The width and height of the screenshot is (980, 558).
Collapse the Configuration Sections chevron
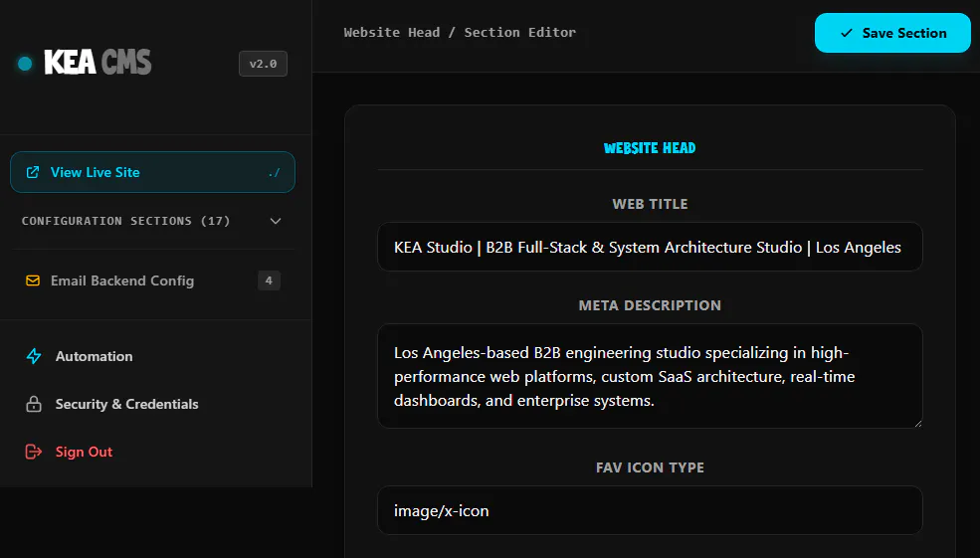click(276, 221)
